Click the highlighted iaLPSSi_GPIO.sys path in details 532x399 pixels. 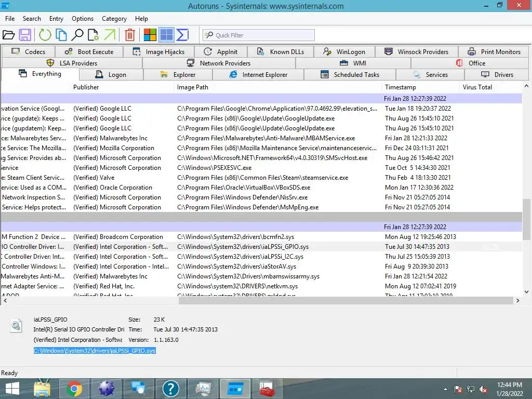(x=95, y=351)
